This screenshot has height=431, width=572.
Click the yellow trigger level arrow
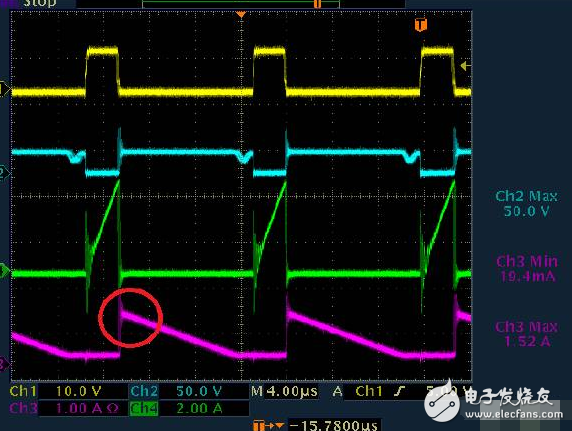point(465,66)
